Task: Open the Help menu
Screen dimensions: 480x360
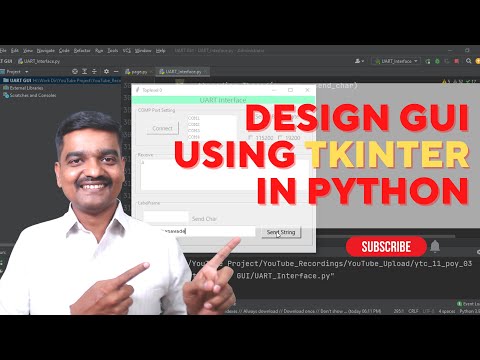Action: tap(161, 51)
